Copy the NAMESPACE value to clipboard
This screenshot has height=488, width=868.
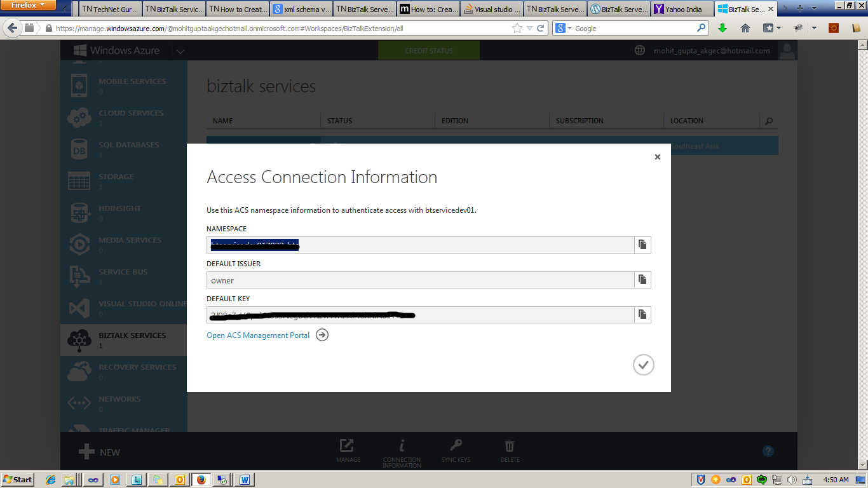point(642,245)
